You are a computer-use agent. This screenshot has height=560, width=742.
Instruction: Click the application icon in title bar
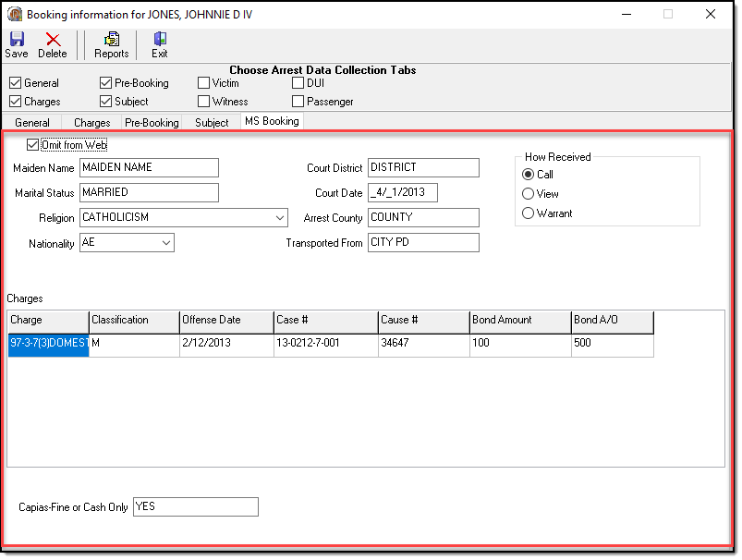coord(15,14)
